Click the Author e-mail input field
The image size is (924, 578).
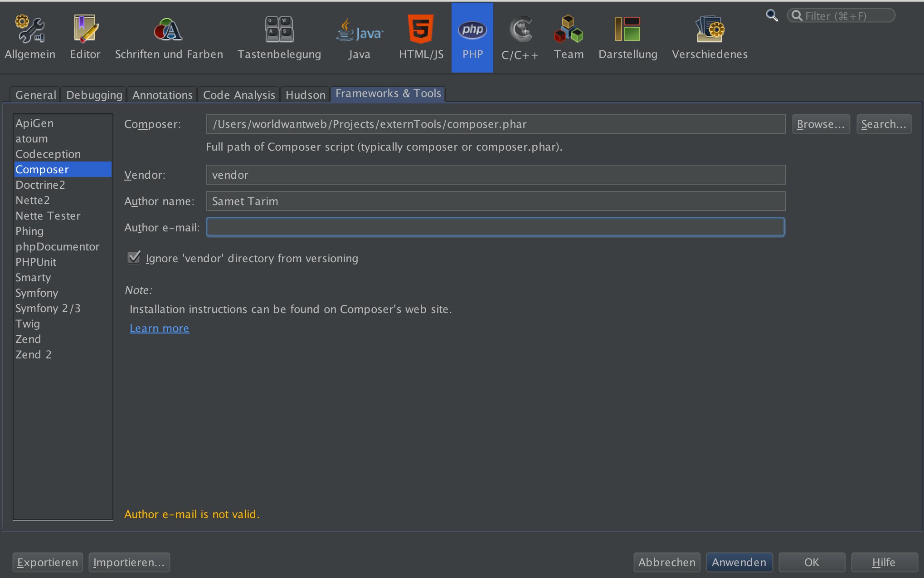click(x=495, y=227)
